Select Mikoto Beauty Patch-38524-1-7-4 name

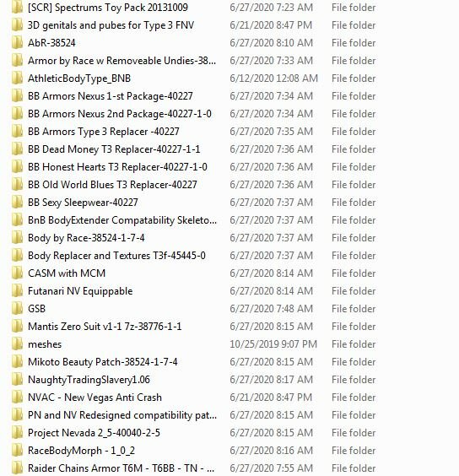[103, 361]
